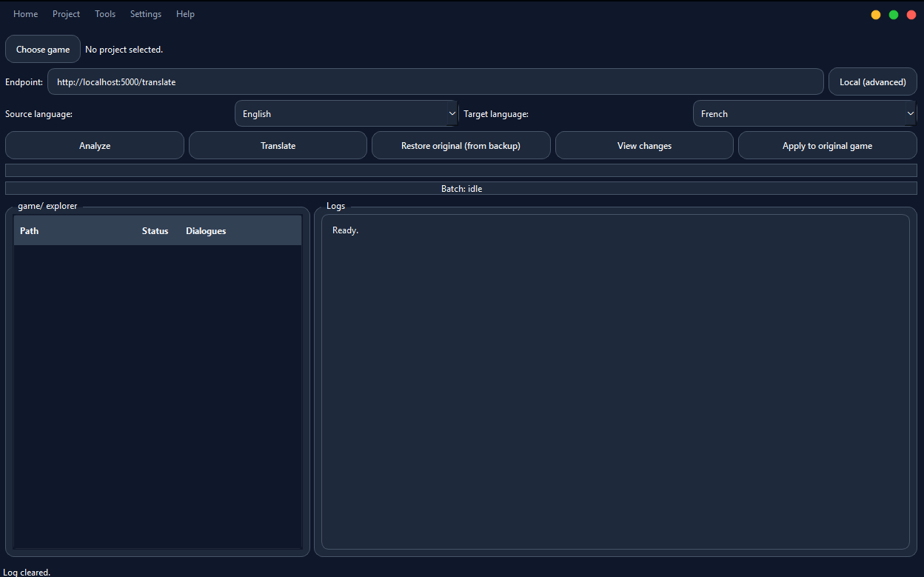924x577 pixels.
Task: Click the Local (advanced) button
Action: [x=873, y=81]
